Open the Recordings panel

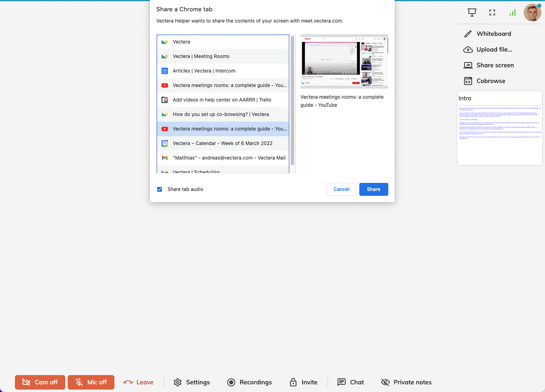pyautogui.click(x=250, y=382)
